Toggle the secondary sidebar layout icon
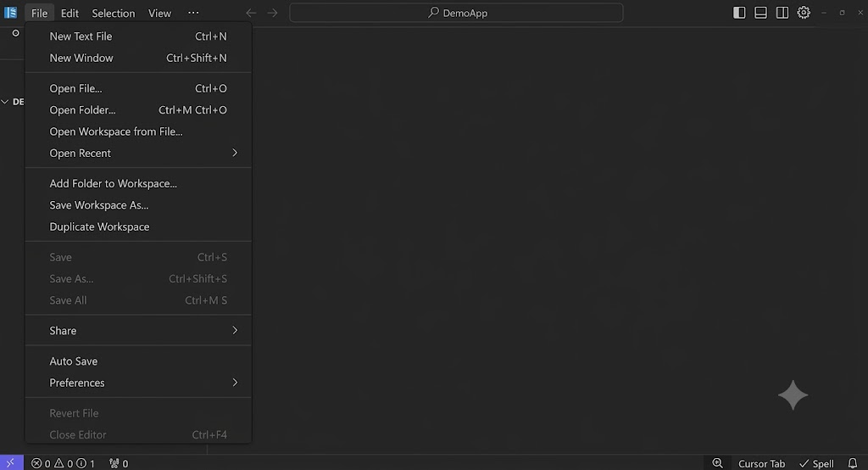The width and height of the screenshot is (868, 470). point(782,13)
